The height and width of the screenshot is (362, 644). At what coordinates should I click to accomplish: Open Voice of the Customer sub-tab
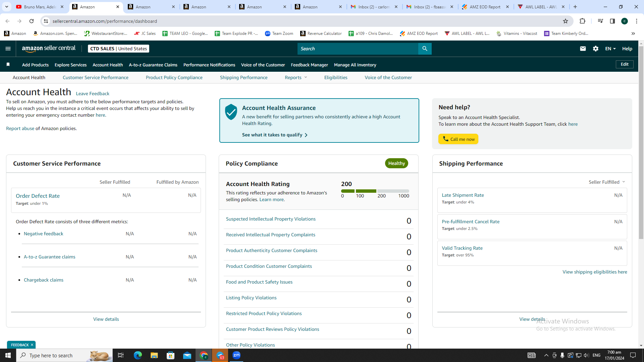click(388, 77)
